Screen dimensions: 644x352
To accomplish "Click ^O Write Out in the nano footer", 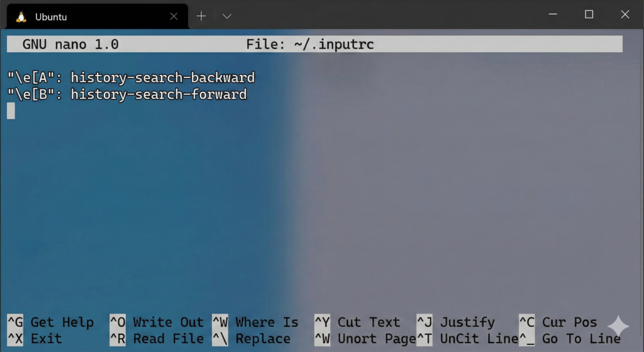I will pos(157,322).
